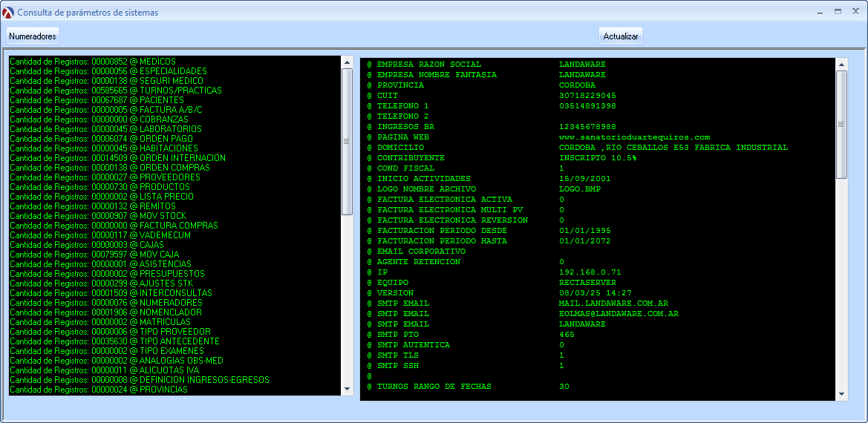Click the CONTRIBUYENTE INSCRIPTO 10.5% line
The image size is (868, 423).
(501, 158)
